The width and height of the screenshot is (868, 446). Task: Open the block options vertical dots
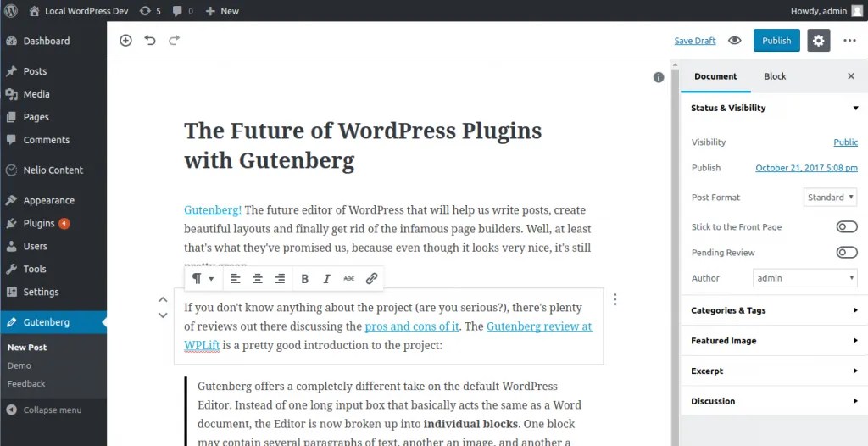pyautogui.click(x=615, y=299)
